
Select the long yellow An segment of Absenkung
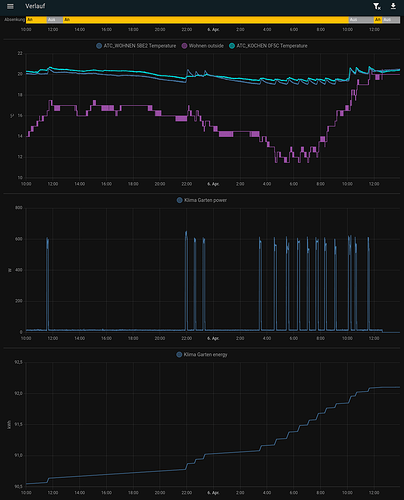pyautogui.click(x=206, y=20)
